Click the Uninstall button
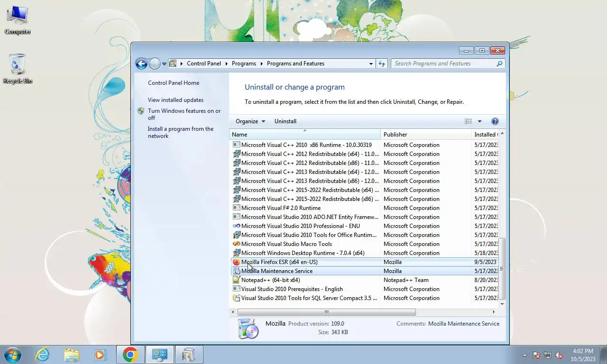 (285, 121)
